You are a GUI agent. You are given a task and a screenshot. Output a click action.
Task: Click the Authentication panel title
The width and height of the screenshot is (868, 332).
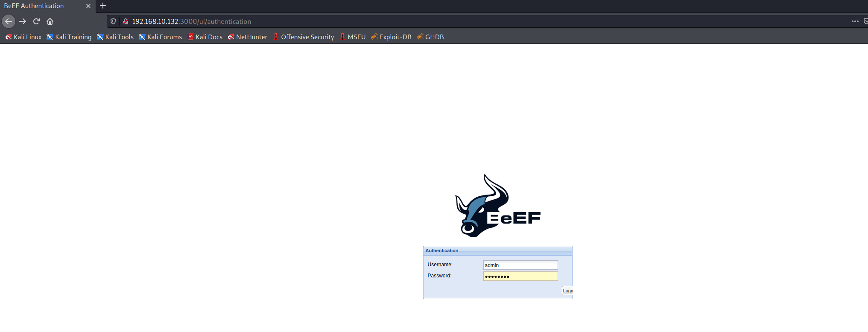coord(441,250)
